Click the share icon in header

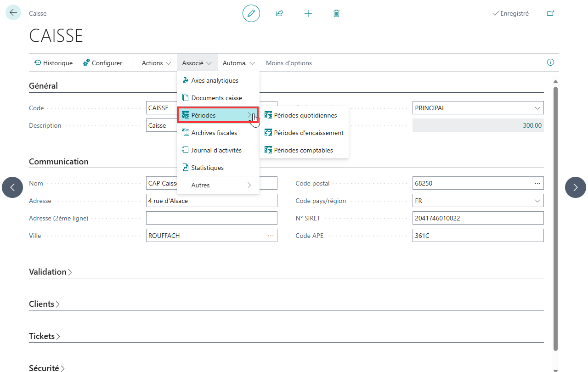point(279,13)
